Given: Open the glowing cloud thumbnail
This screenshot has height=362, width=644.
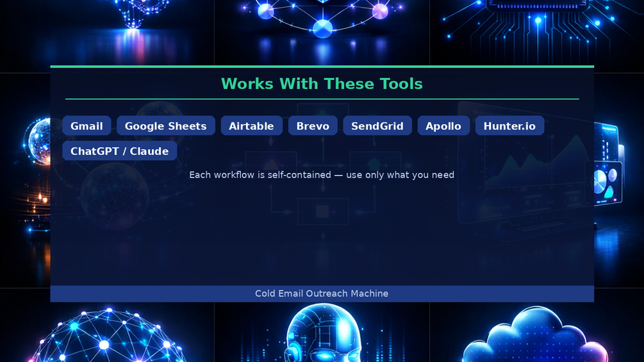Looking at the screenshot, I should coord(536,333).
